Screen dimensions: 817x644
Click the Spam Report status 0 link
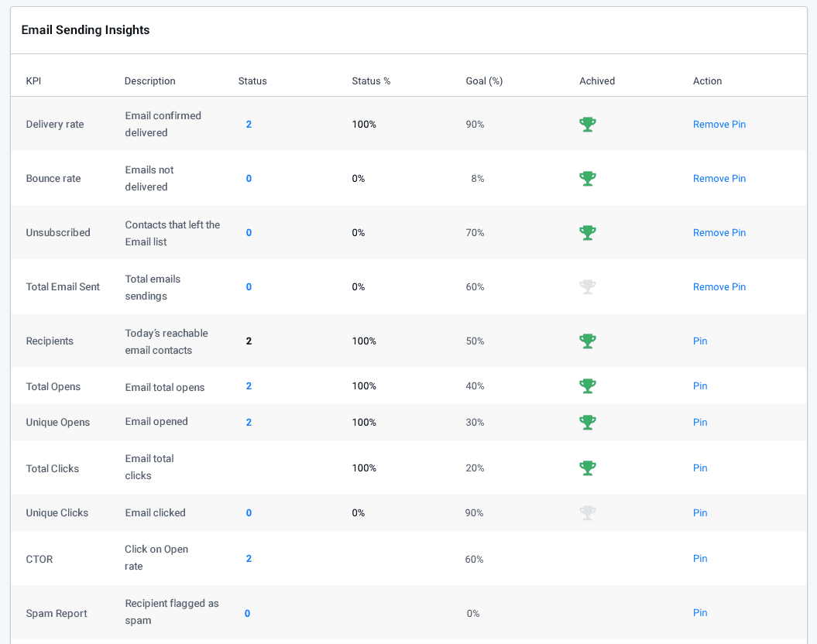(247, 613)
